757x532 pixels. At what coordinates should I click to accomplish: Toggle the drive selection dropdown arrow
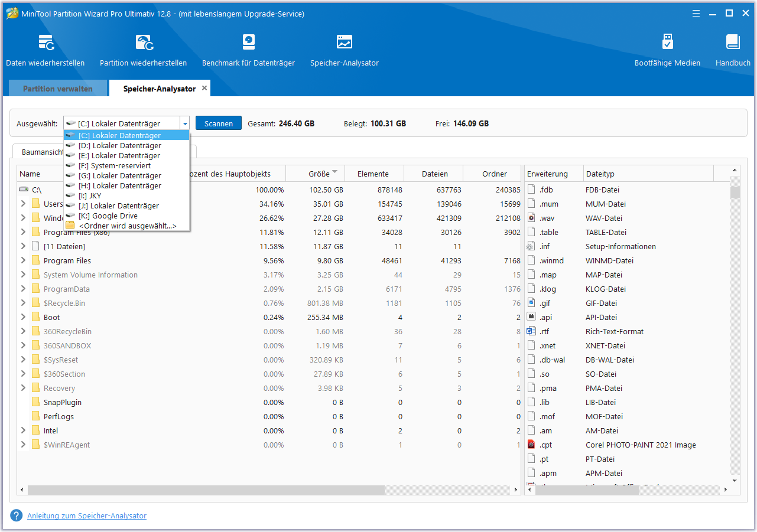[185, 123]
